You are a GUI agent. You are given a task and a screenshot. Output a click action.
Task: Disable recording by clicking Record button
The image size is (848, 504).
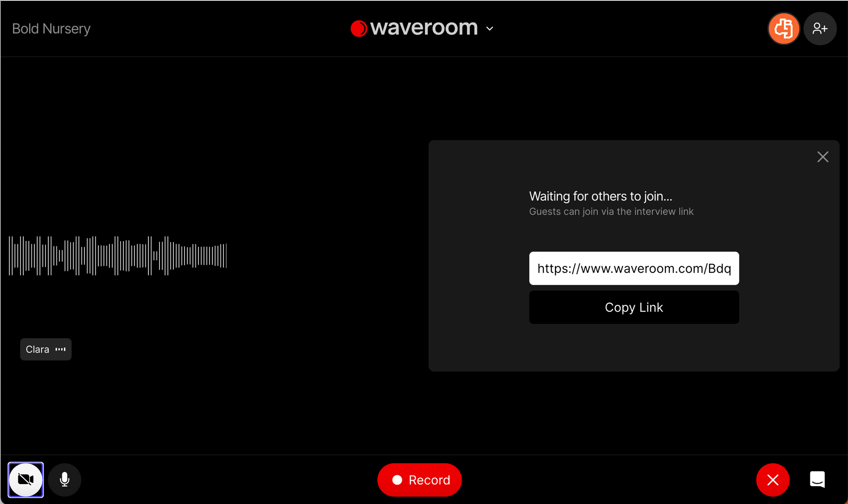tap(419, 480)
